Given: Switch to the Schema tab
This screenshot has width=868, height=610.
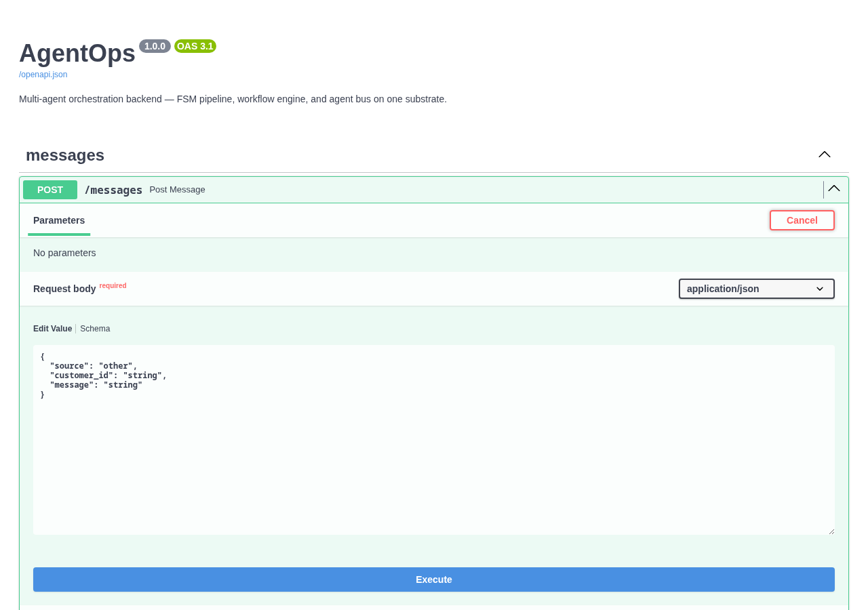Looking at the screenshot, I should [95, 329].
